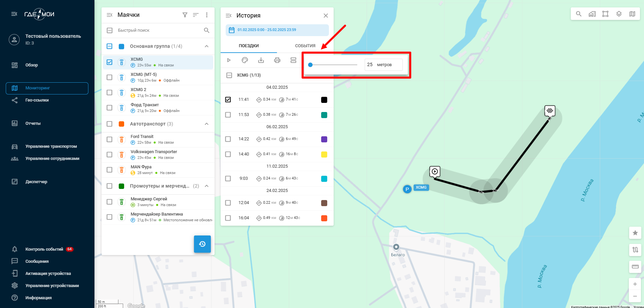644x308 pixels.
Task: Uncheck the 11:41 trip checkbox
Action: 228,100
